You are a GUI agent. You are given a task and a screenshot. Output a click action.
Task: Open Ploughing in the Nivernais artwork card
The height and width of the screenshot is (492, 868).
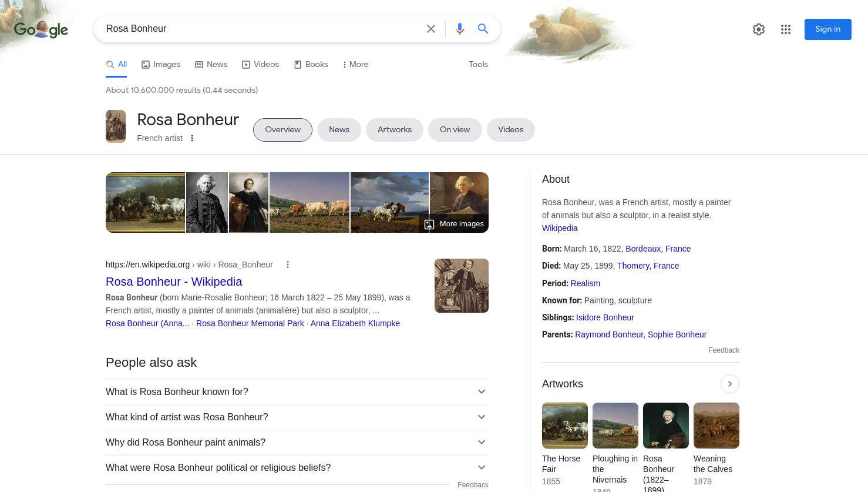615,447
